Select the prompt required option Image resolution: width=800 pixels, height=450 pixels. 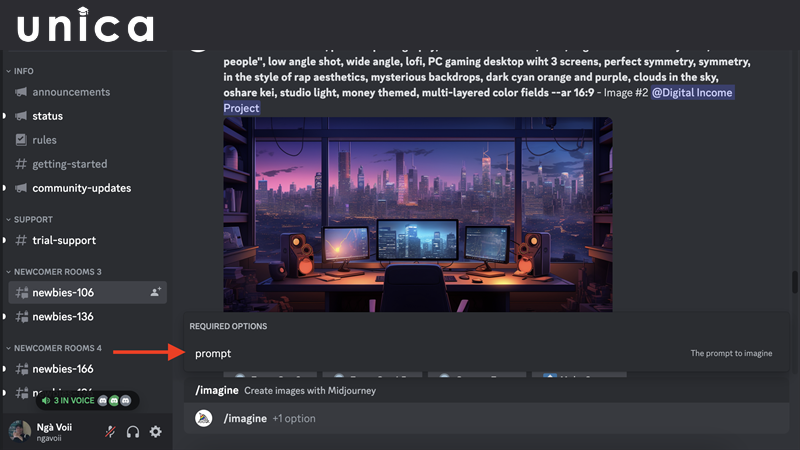486,353
